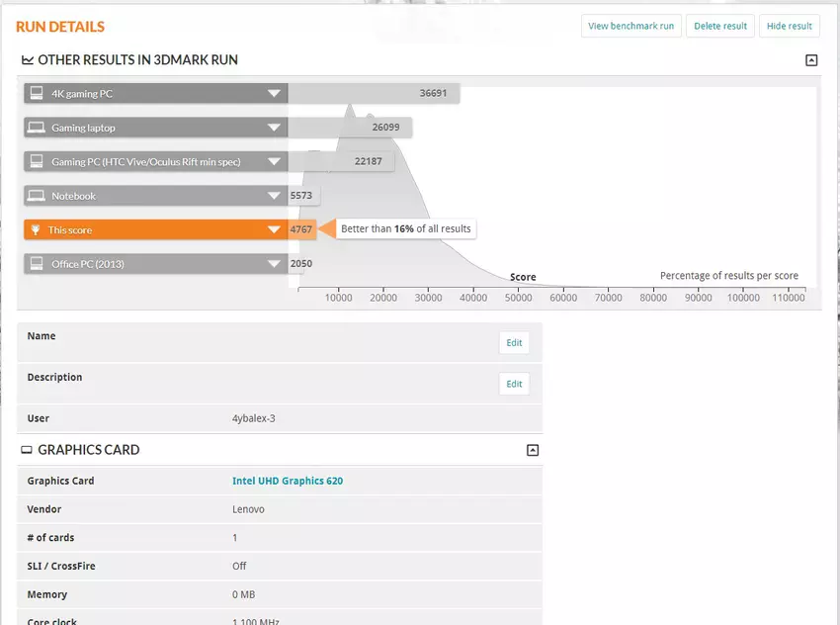Click the Gaming laptop icon

37,128
